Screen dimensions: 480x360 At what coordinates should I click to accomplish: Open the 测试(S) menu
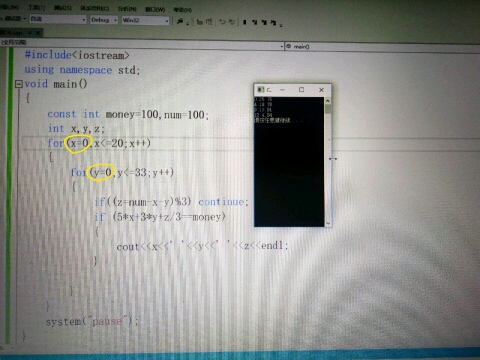pos(63,7)
